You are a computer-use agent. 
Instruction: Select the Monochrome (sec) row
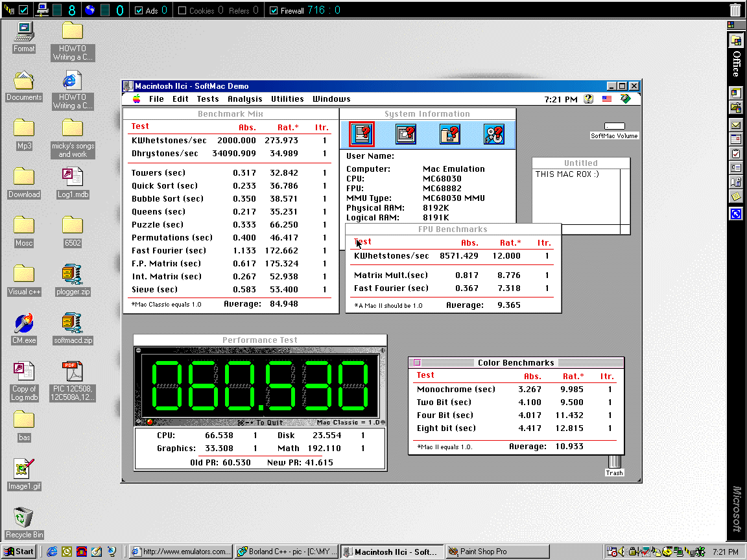(516, 389)
